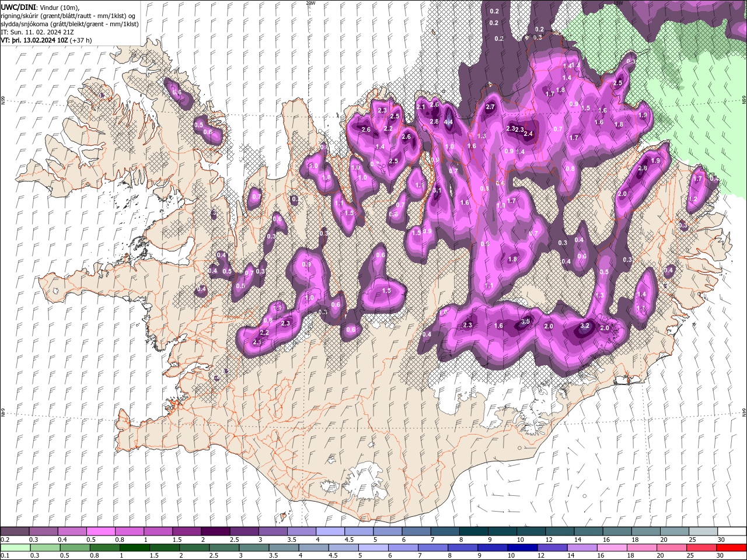Click the 3.5 snowfall value on the map
Screen dimensions: 747x560
pyautogui.click(x=525, y=321)
